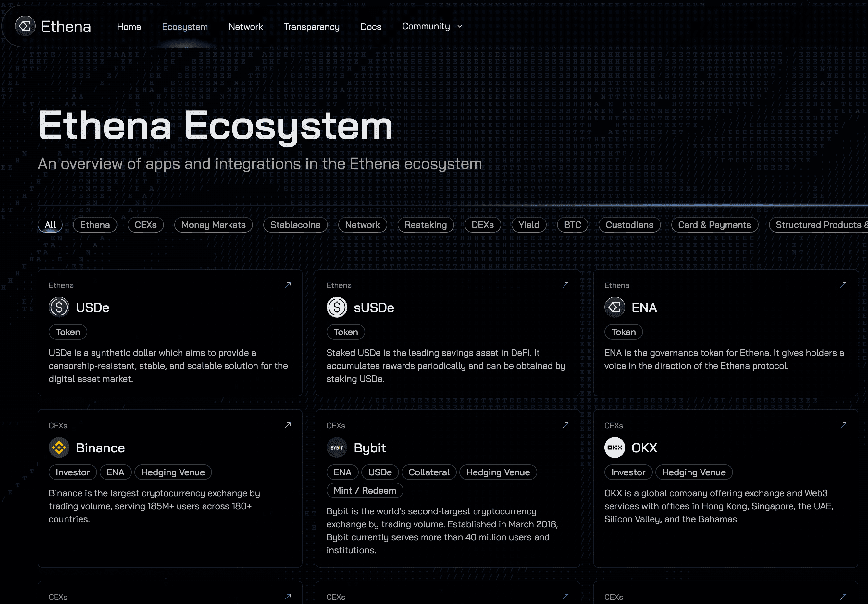Screen dimensions: 868x604
Task: Open external link arrow on ENA card
Action: point(843,285)
